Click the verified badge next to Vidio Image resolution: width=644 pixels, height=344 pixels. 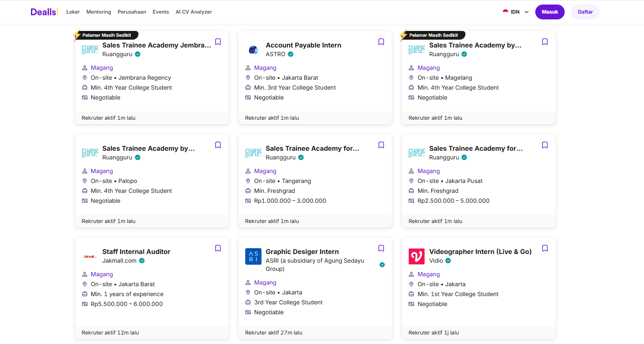click(x=448, y=261)
